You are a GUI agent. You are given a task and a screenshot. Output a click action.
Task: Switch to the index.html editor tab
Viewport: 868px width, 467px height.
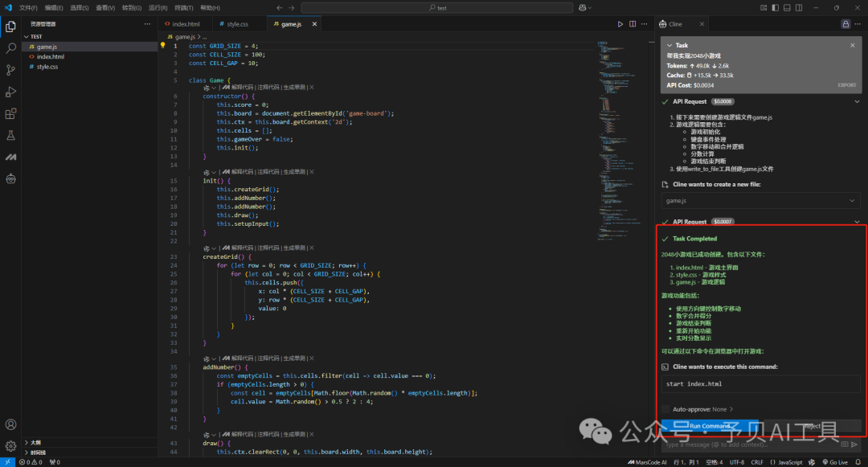pyautogui.click(x=186, y=24)
